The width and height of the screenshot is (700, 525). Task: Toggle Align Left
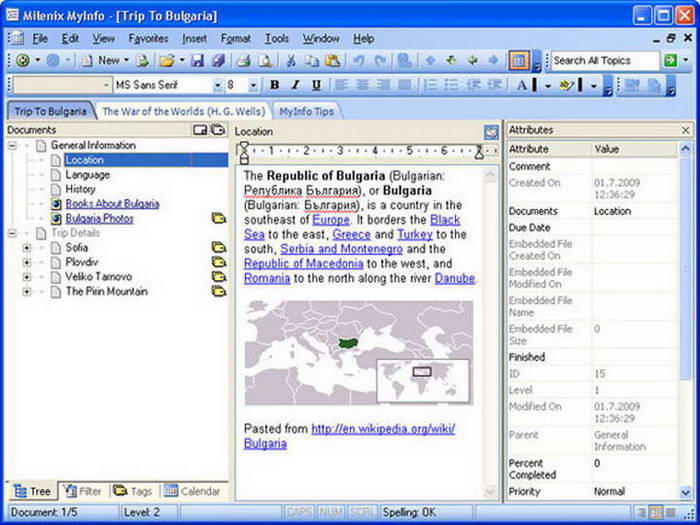tap(342, 84)
